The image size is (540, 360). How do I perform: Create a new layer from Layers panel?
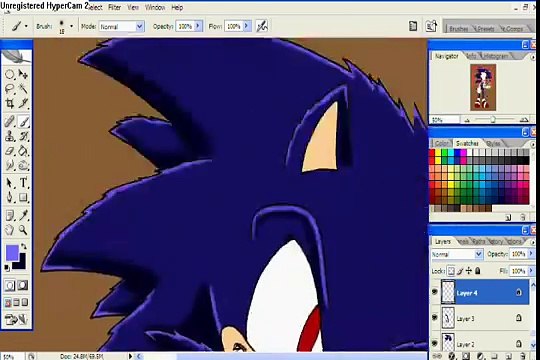click(509, 356)
